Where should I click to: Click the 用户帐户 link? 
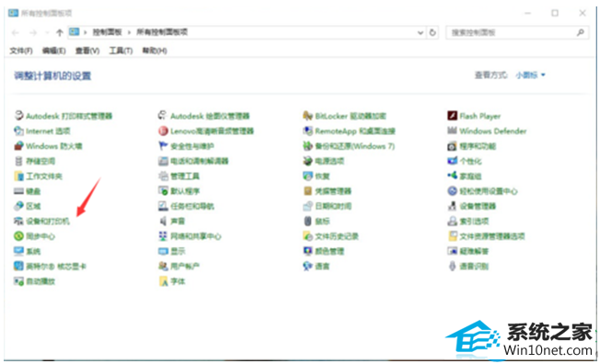(185, 267)
